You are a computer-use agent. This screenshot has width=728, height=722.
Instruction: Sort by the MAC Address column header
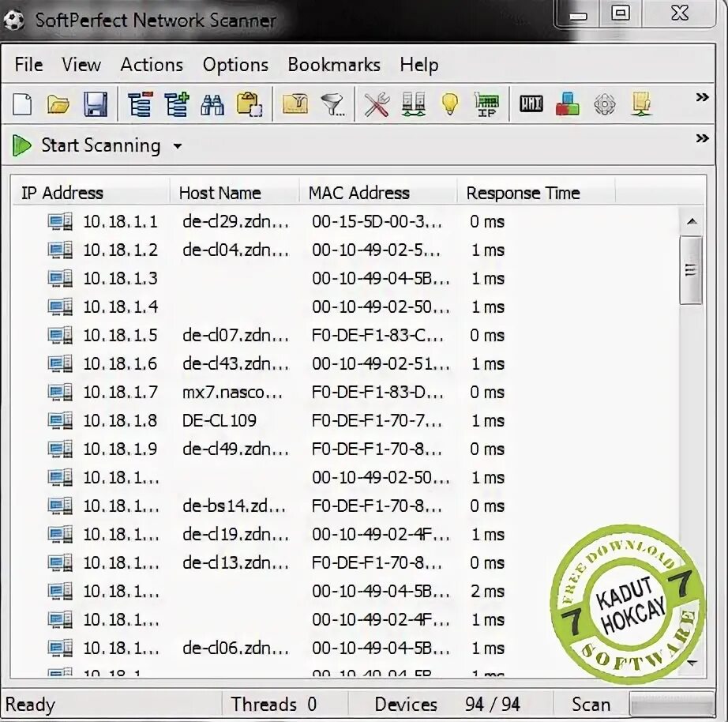coord(378,193)
